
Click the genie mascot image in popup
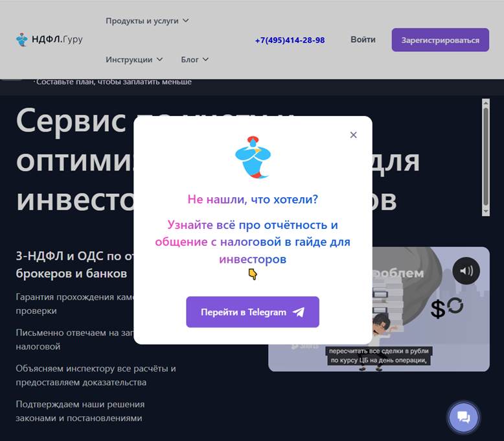(253, 157)
